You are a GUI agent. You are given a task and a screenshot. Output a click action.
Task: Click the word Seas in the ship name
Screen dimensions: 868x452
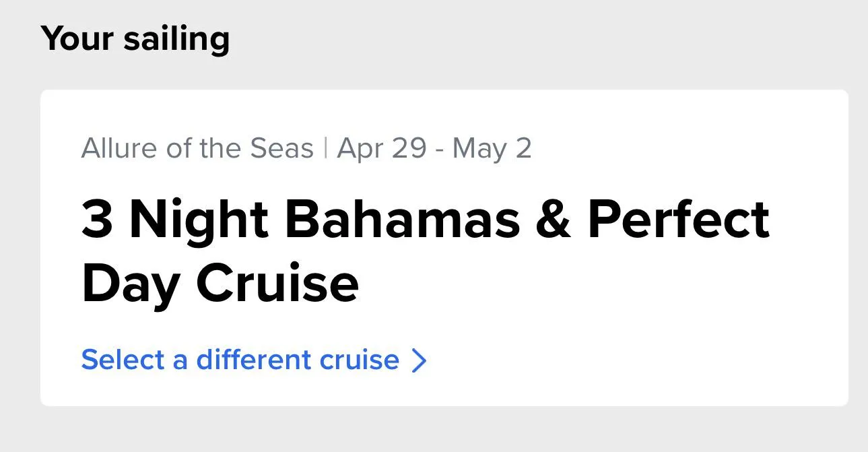click(x=281, y=148)
